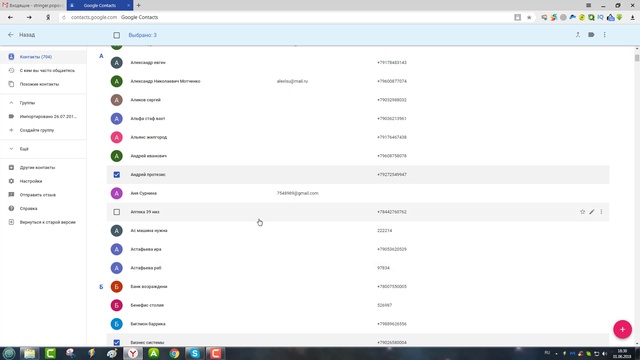The width and height of the screenshot is (640, 360).
Task: Open Контакты (704) in sidebar
Action: click(x=43, y=57)
